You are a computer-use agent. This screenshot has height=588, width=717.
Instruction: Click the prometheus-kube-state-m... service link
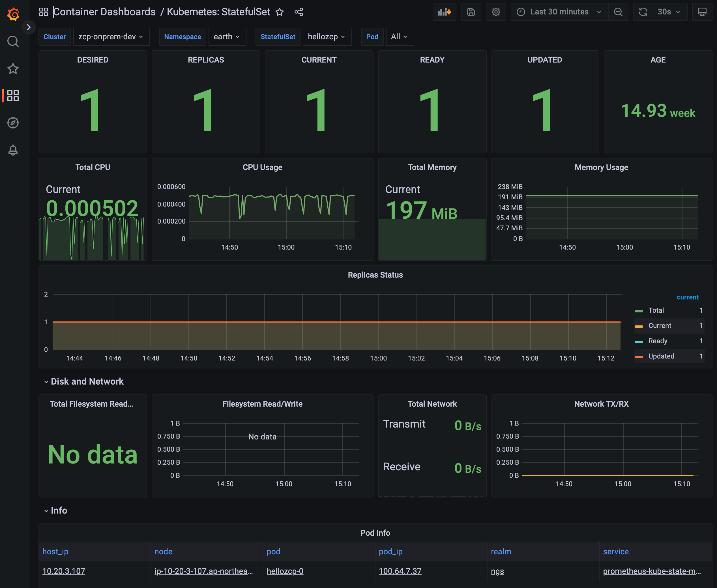click(x=652, y=571)
